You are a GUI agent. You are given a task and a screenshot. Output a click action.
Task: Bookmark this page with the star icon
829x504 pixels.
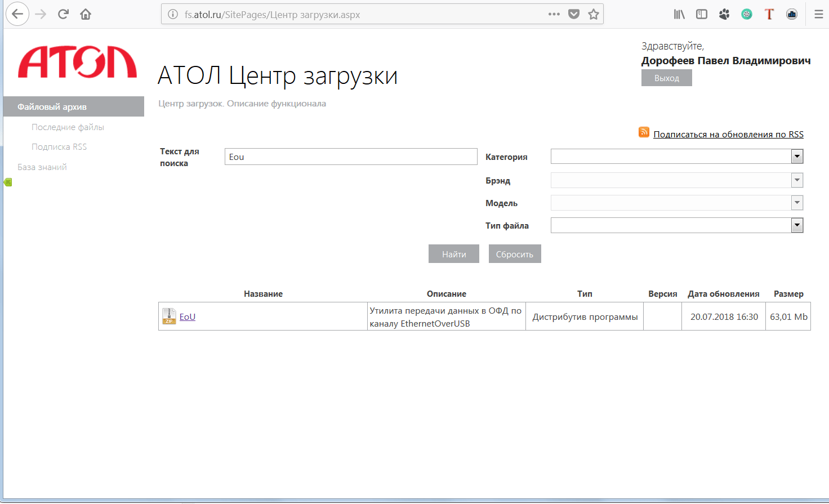[594, 14]
